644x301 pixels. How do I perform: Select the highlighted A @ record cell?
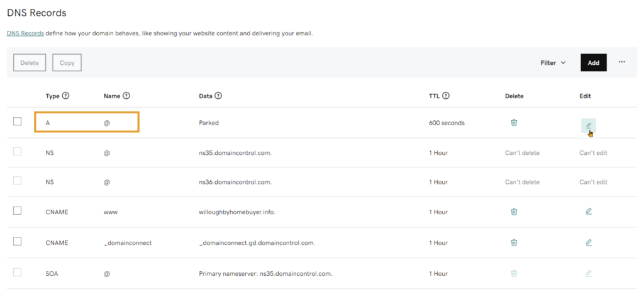87,122
